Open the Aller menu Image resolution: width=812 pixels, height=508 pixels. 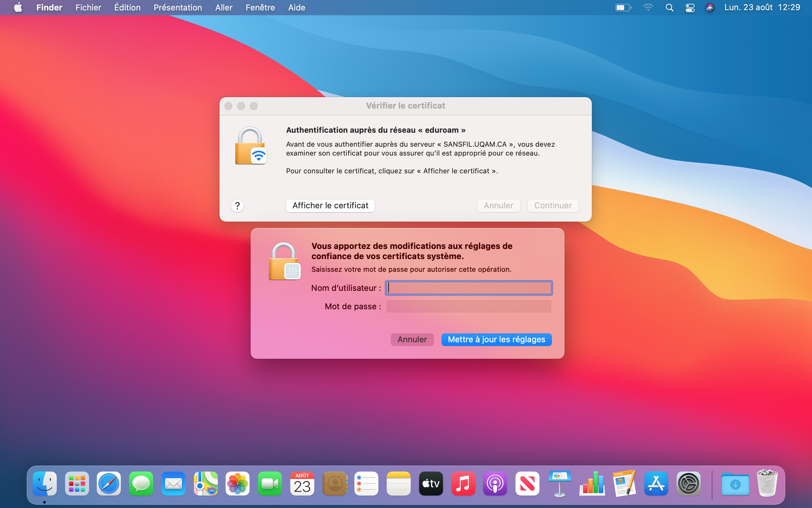tap(224, 7)
